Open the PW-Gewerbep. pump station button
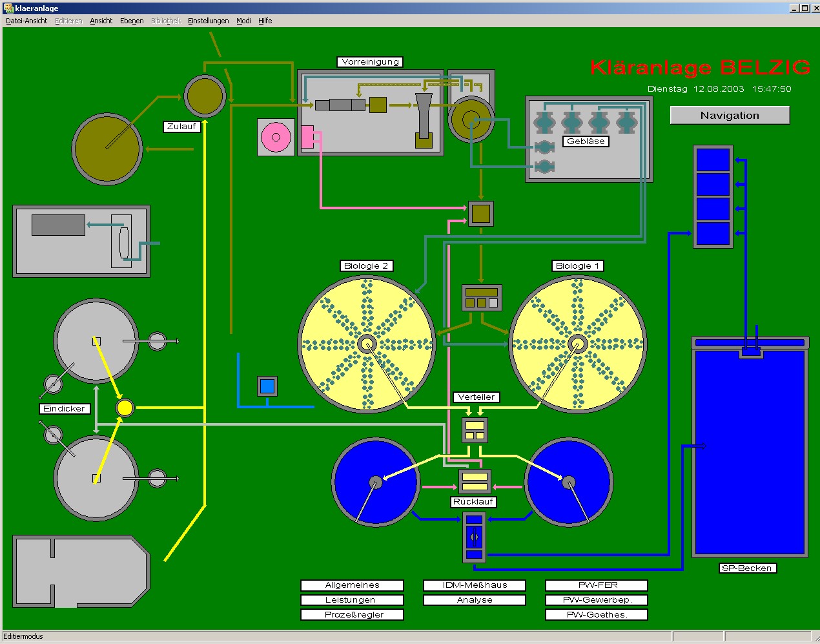 (x=597, y=600)
